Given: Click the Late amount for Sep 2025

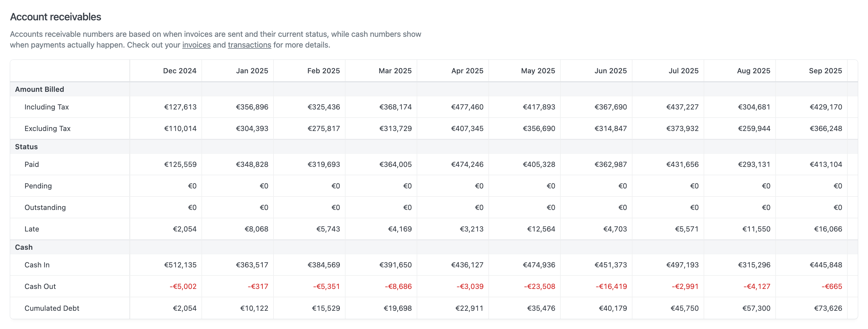Looking at the screenshot, I should point(828,229).
